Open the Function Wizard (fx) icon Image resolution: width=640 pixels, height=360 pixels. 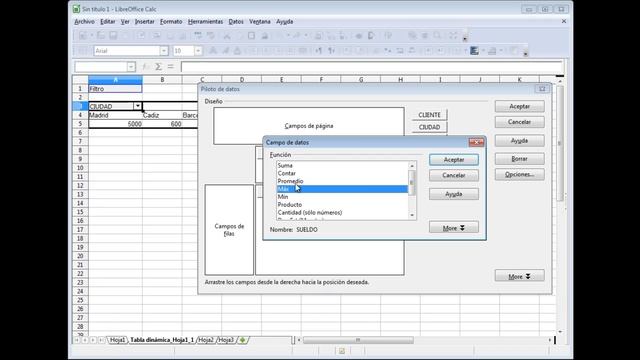tap(146, 67)
